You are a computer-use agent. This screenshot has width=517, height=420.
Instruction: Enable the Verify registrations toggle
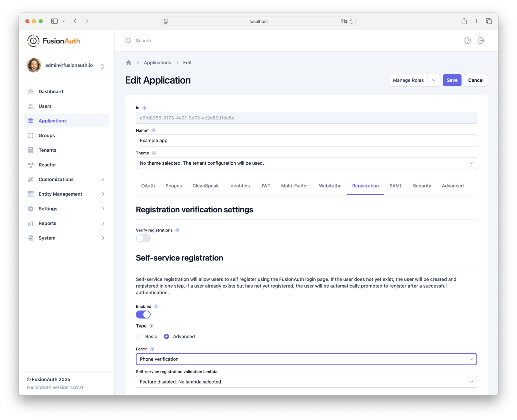143,238
